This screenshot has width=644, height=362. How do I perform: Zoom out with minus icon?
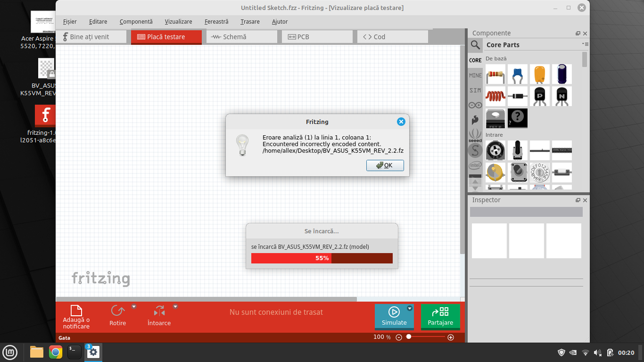pos(399,337)
